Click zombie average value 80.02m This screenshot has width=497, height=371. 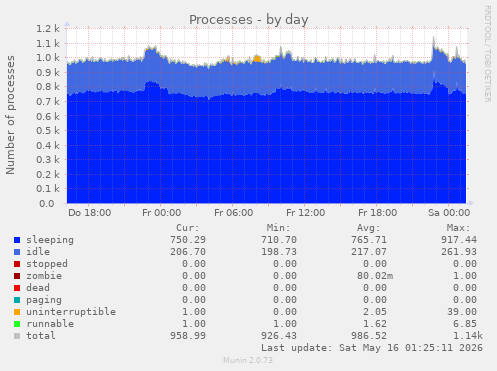coord(375,276)
